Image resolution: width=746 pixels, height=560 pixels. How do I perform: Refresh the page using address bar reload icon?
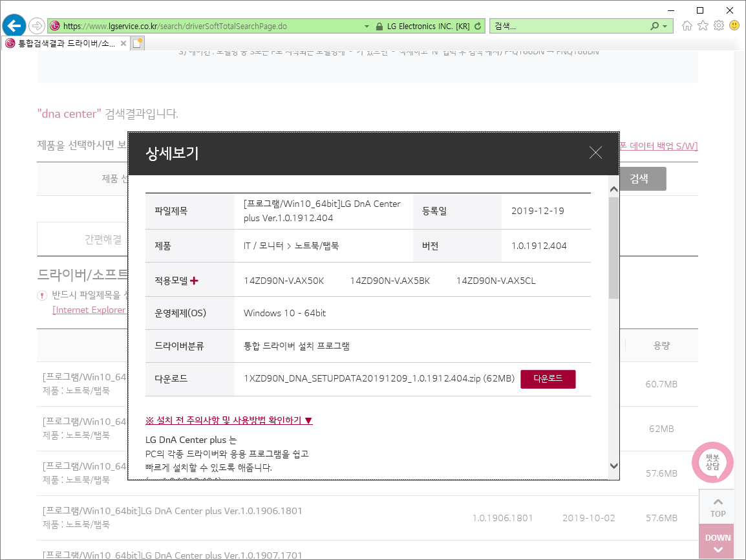pyautogui.click(x=478, y=26)
